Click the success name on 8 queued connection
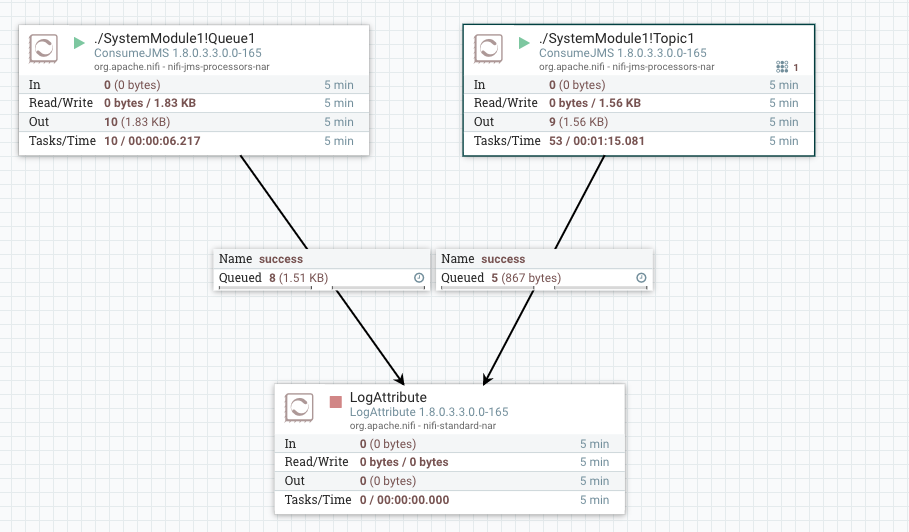909x532 pixels. pyautogui.click(x=281, y=259)
